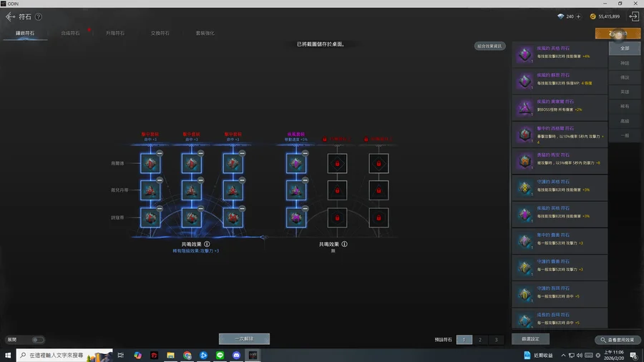This screenshot has height=362, width=644.
Task: Filter the rune list by 神話 rarity
Action: 625,63
